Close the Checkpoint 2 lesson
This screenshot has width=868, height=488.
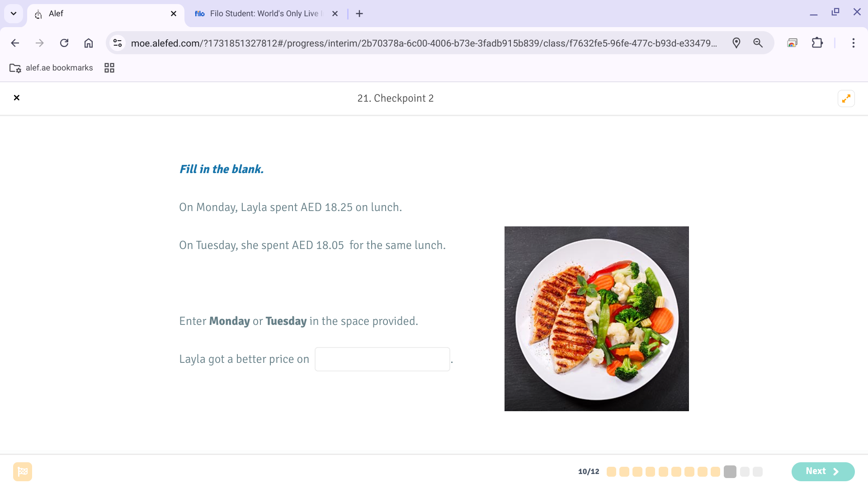click(x=17, y=98)
